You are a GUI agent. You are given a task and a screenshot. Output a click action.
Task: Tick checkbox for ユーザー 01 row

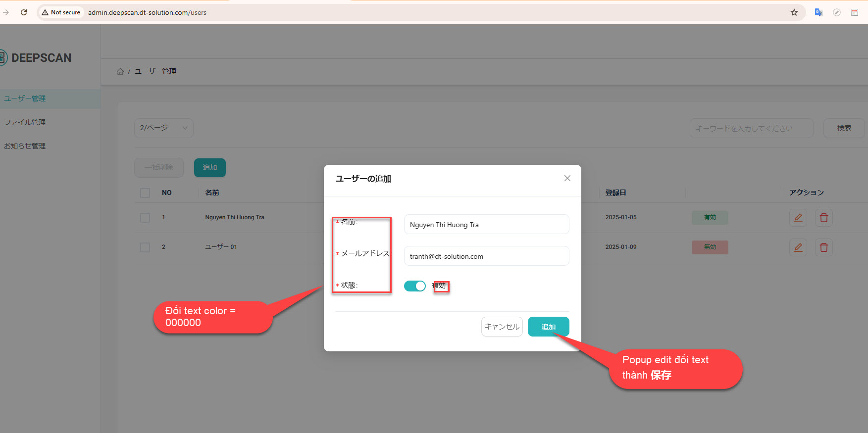145,247
